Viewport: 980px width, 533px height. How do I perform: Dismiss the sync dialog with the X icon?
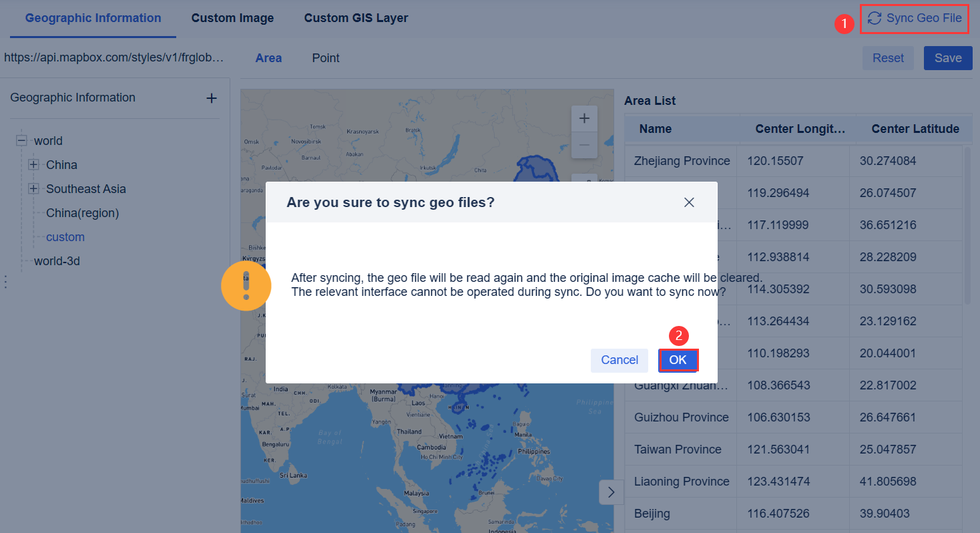(689, 202)
